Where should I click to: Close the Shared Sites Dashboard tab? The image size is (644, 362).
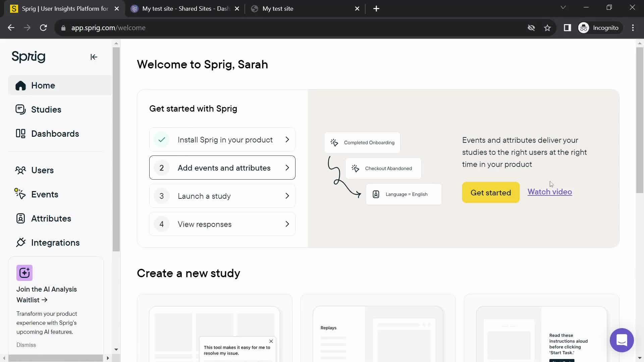237,9
